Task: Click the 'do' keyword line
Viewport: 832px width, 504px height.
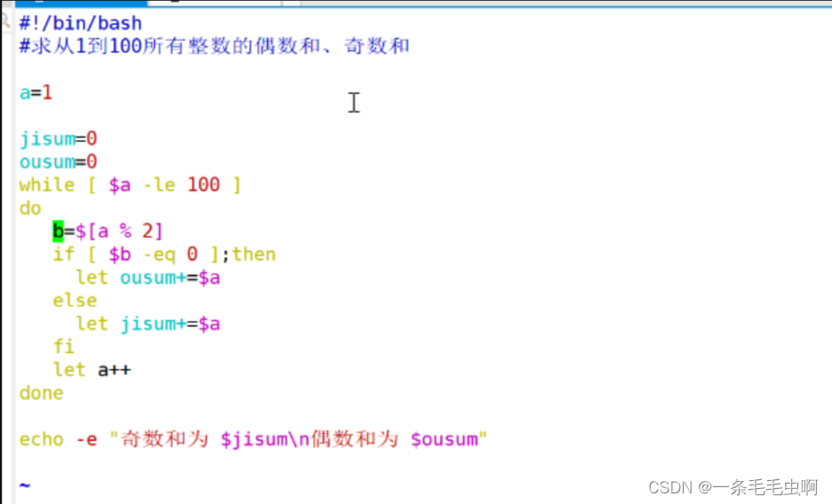Action: [30, 209]
